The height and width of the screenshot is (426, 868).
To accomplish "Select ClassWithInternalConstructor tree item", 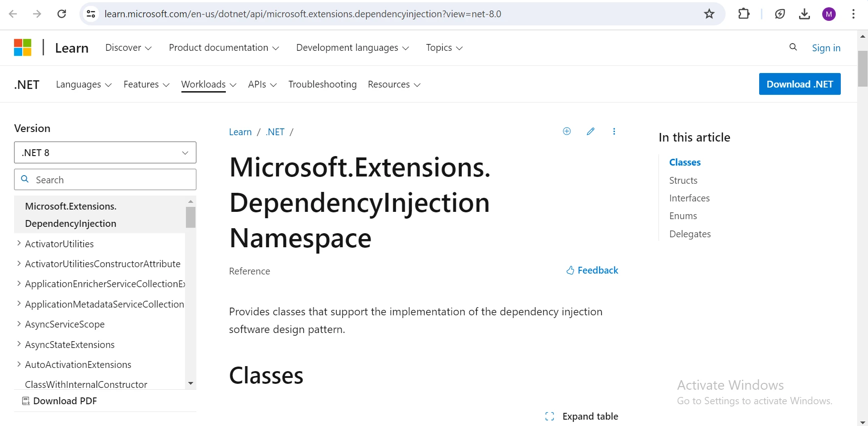I will click(x=86, y=384).
